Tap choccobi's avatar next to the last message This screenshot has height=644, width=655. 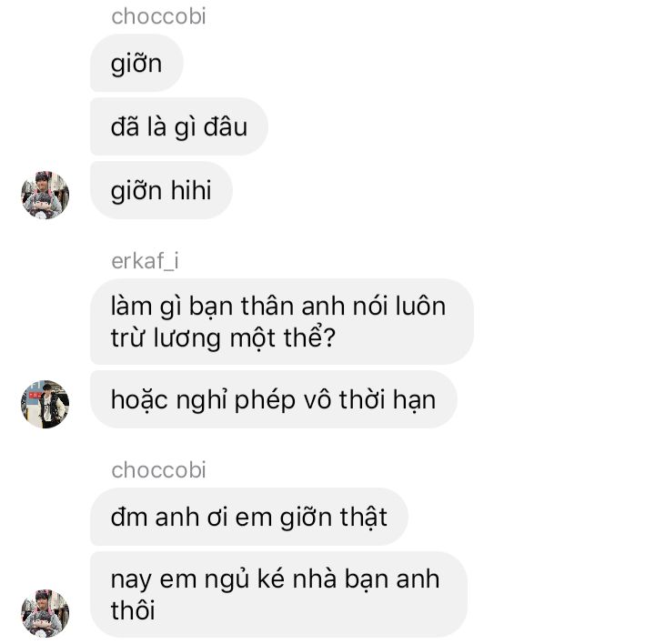pyautogui.click(x=45, y=613)
